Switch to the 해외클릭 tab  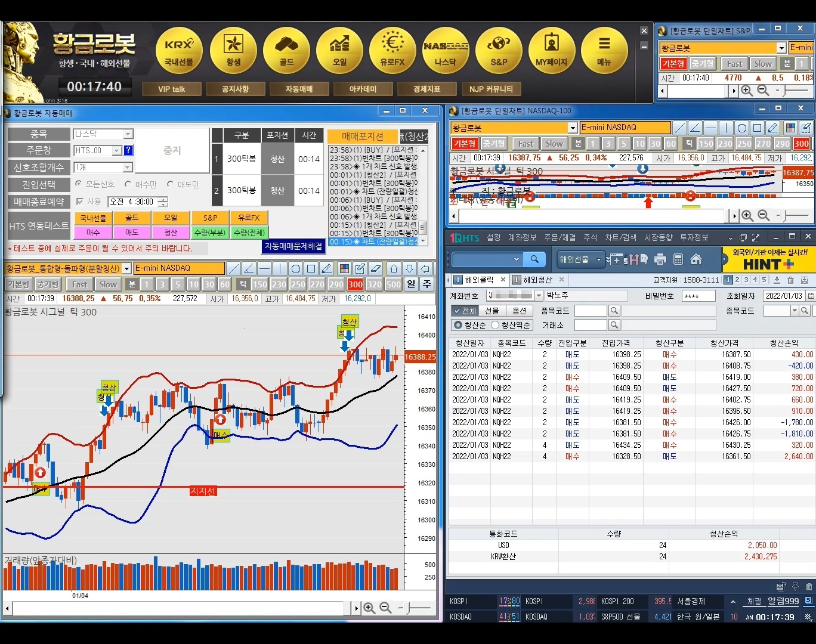[479, 280]
